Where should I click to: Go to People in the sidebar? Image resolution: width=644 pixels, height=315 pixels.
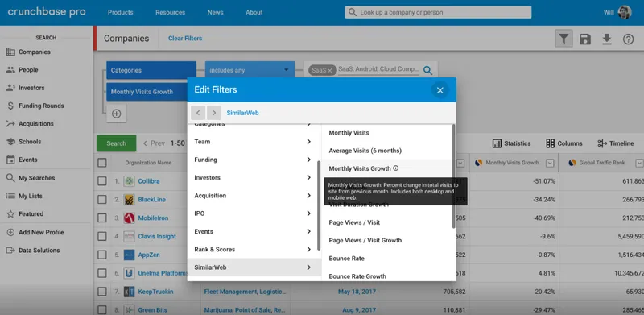23,70
